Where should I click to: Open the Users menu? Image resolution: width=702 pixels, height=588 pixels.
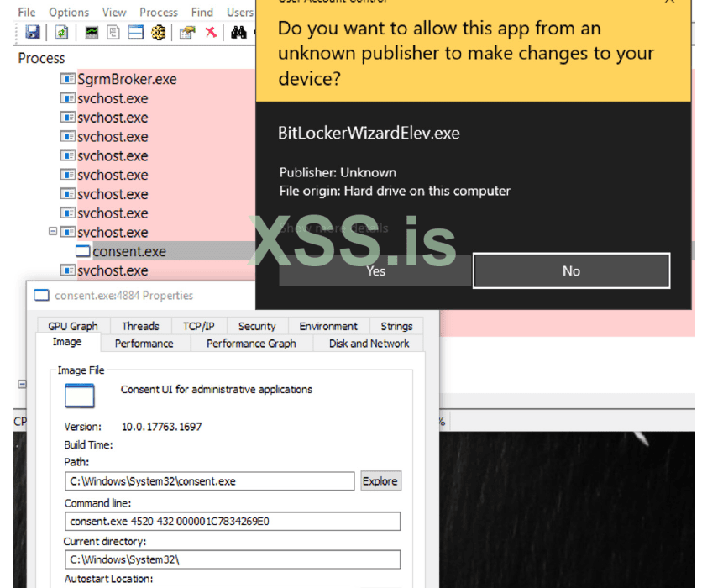[x=240, y=12]
